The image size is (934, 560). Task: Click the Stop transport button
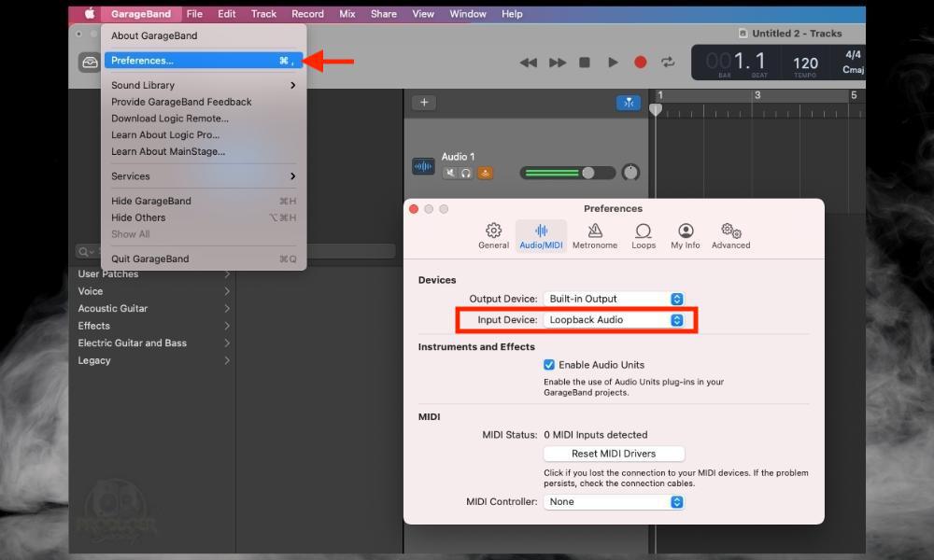coord(585,63)
